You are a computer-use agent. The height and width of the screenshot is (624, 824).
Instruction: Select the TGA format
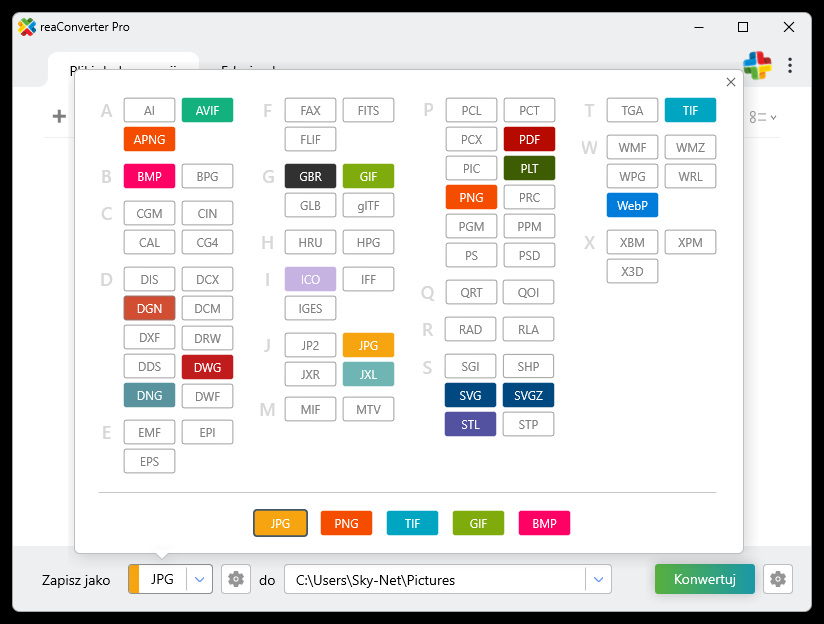[632, 110]
